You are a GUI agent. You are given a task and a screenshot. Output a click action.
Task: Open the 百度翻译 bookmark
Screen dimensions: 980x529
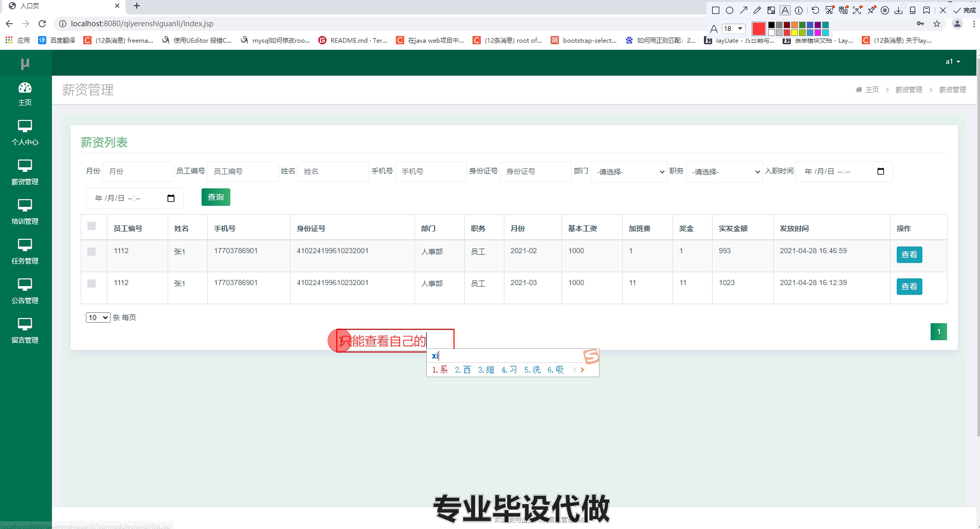coord(57,40)
